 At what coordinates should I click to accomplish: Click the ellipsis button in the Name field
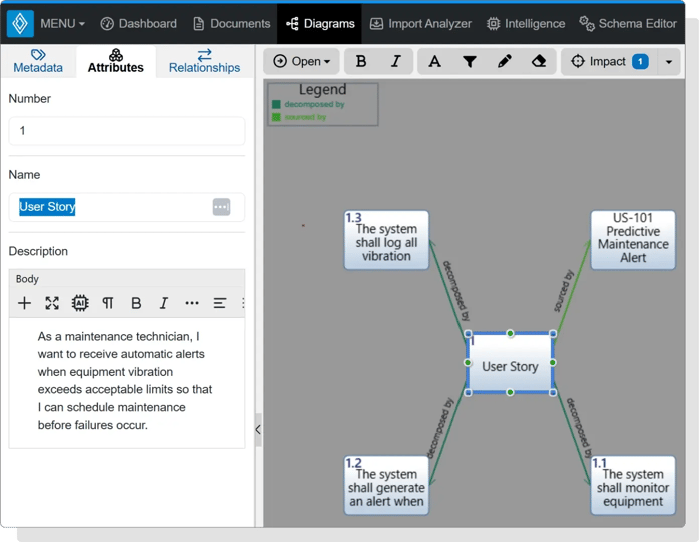pos(221,207)
